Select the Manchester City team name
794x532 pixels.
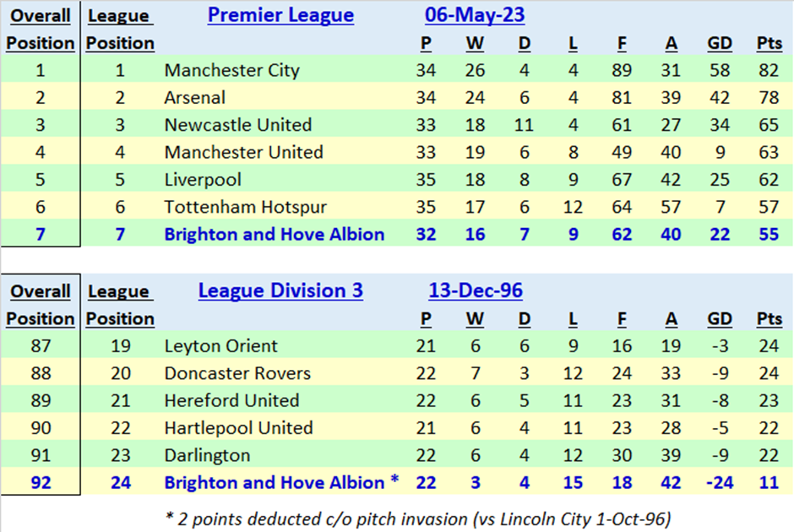[x=232, y=70]
